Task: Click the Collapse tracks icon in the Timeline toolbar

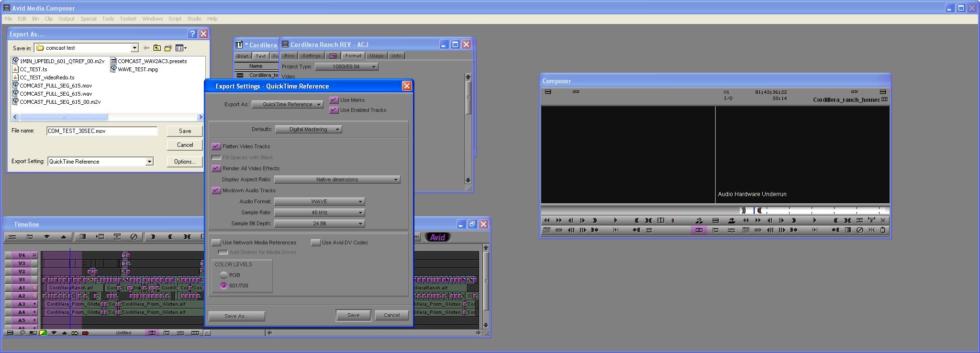Action: [x=117, y=237]
